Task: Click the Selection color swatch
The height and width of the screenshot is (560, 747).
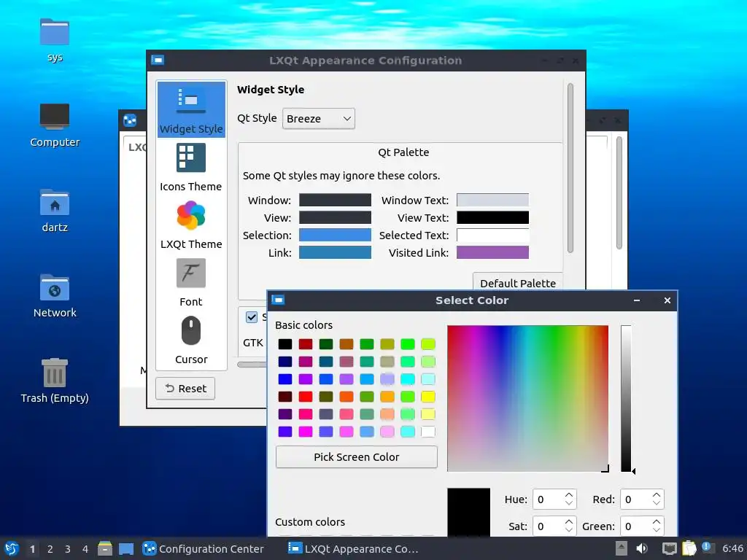Action: click(x=335, y=236)
